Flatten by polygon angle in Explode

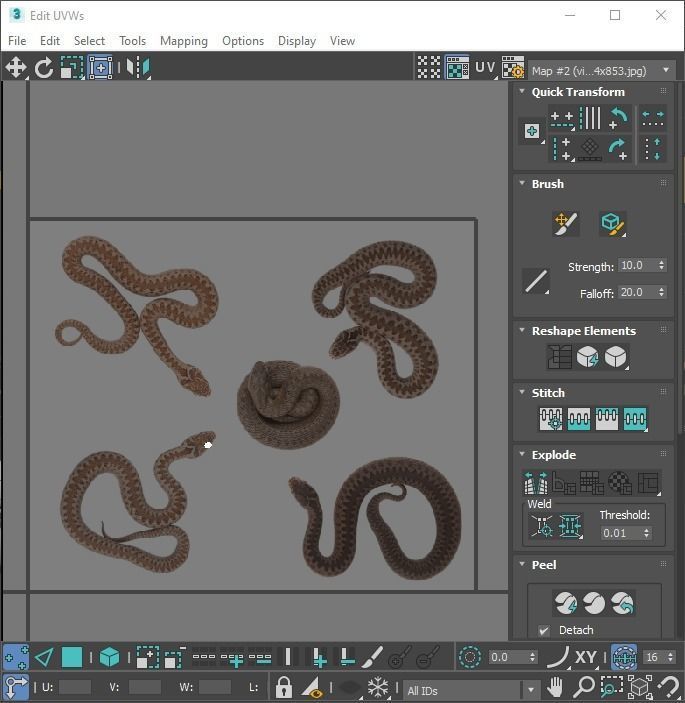coord(564,483)
